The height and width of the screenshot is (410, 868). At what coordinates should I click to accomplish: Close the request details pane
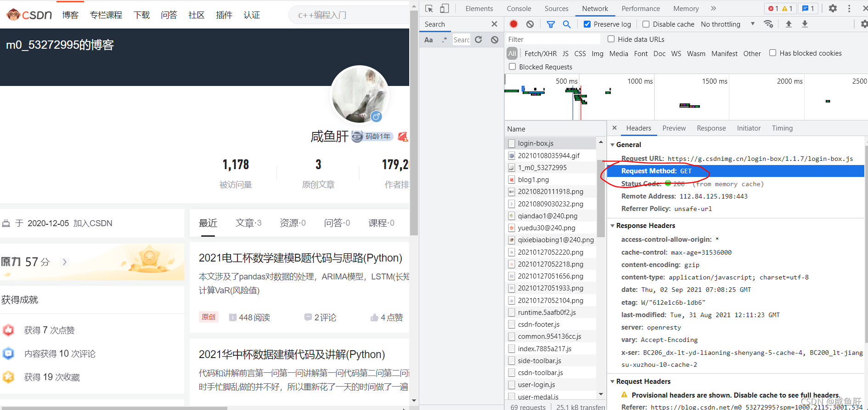click(x=614, y=128)
